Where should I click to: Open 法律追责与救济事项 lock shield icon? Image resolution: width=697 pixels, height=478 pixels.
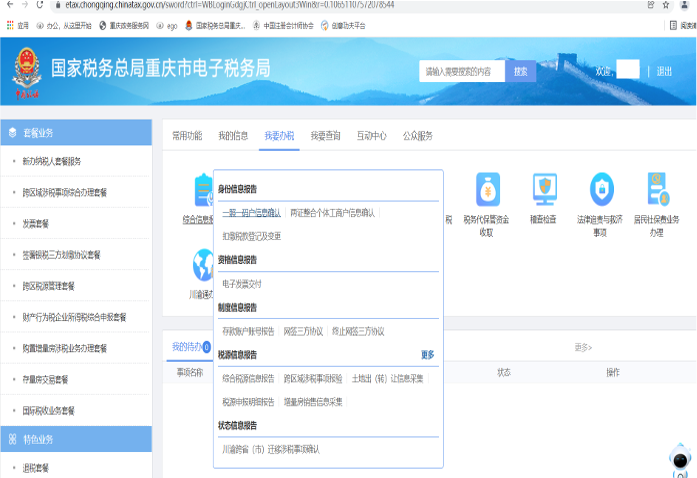pos(601,189)
